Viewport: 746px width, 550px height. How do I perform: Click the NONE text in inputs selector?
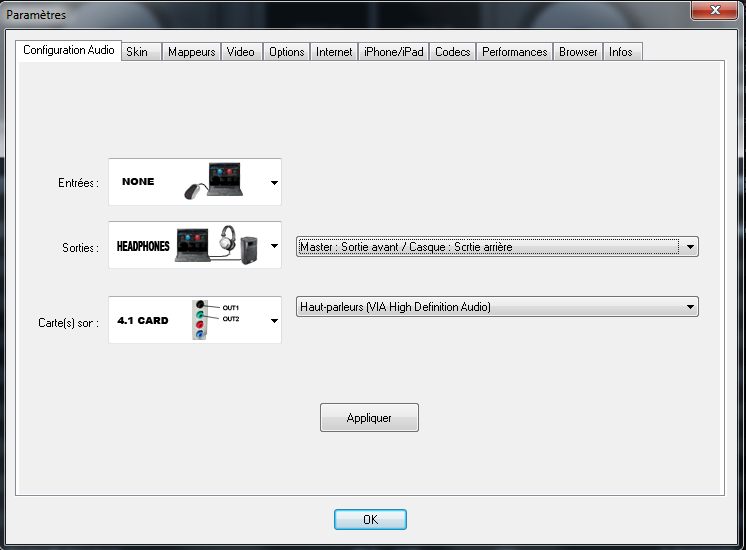pos(138,181)
